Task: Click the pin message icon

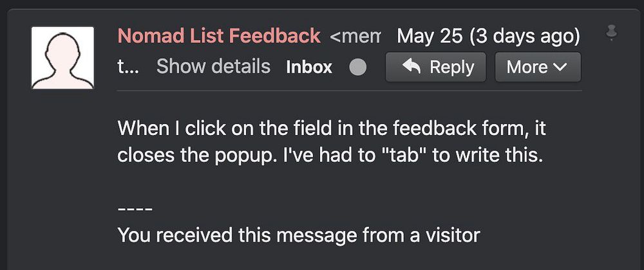Action: [611, 33]
